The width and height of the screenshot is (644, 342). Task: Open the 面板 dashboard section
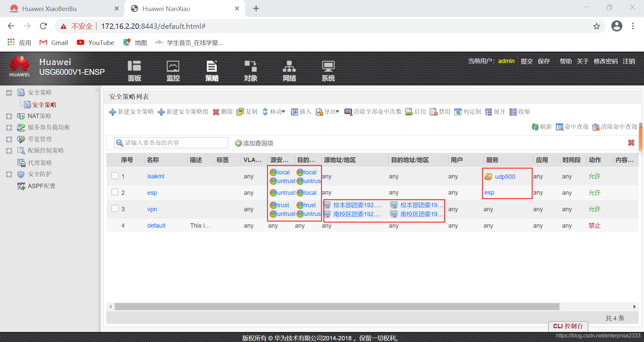click(134, 71)
